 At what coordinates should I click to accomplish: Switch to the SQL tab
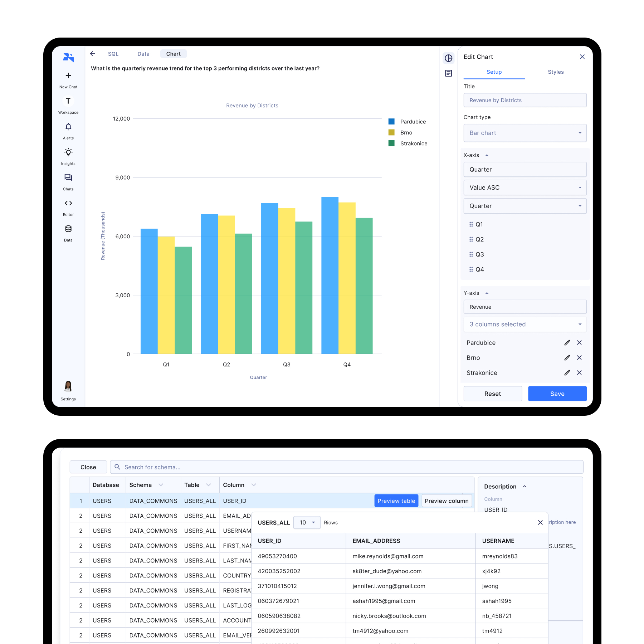pos(113,54)
